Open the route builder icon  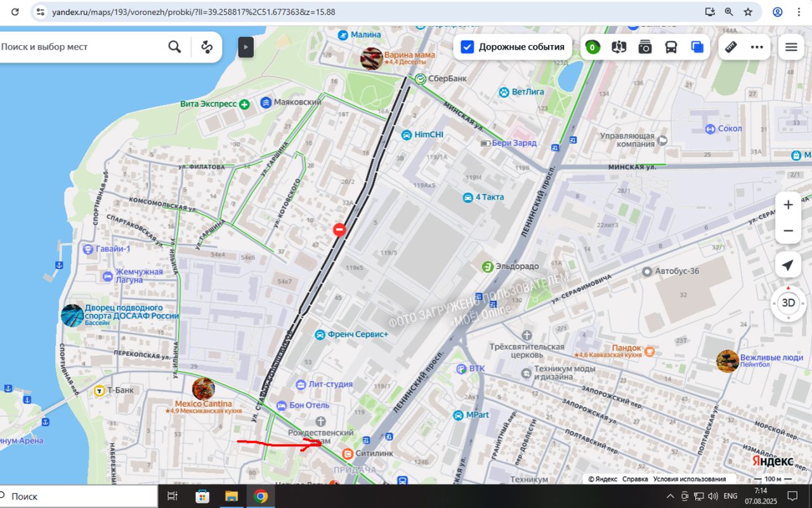[x=207, y=46]
